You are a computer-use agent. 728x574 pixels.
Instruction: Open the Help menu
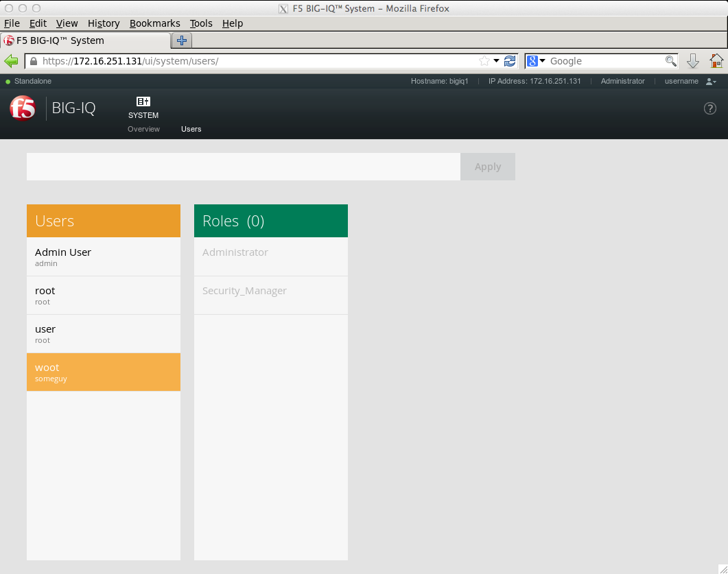233,23
